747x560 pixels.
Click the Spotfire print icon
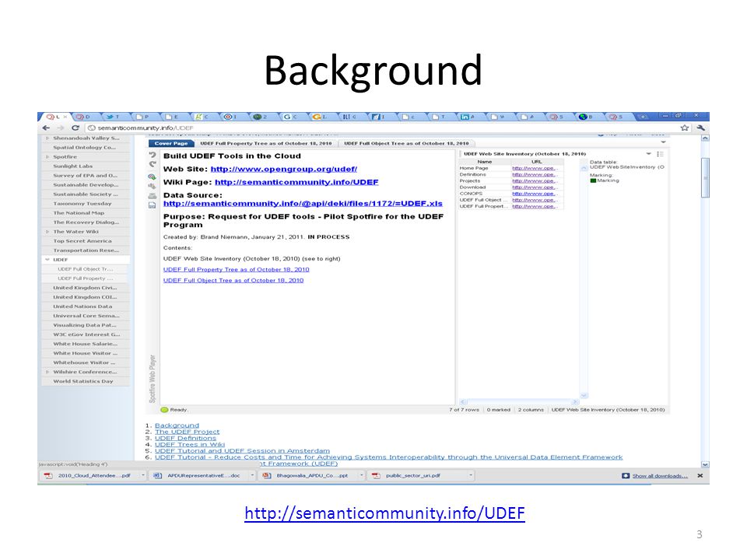[x=153, y=196]
